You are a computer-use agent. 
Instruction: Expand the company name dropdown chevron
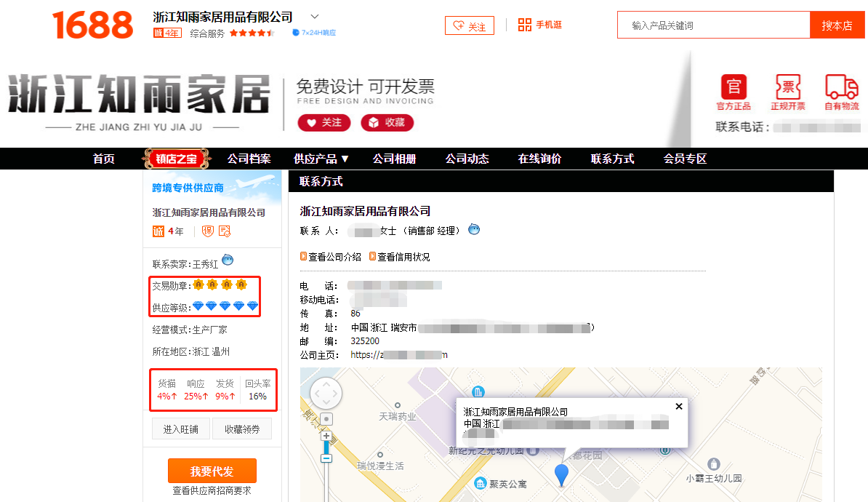[x=315, y=17]
